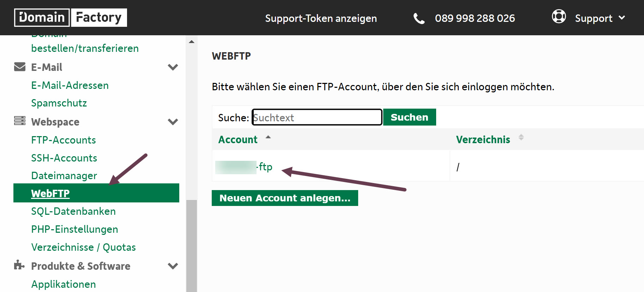The width and height of the screenshot is (644, 292).
Task: Sort by Verzeichnis column arrows
Action: [521, 138]
